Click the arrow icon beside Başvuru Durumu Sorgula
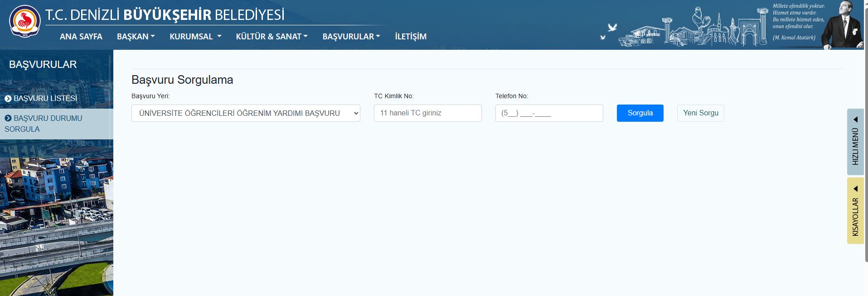The height and width of the screenshot is (296, 868). coord(8,118)
